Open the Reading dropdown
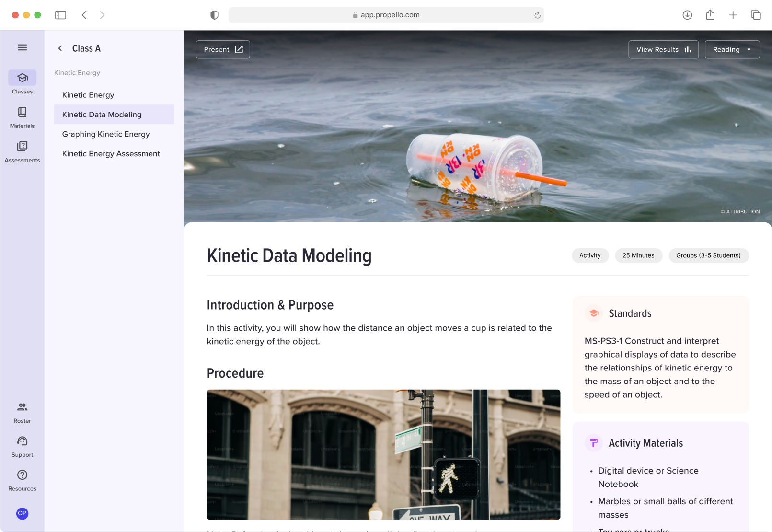 (x=732, y=49)
